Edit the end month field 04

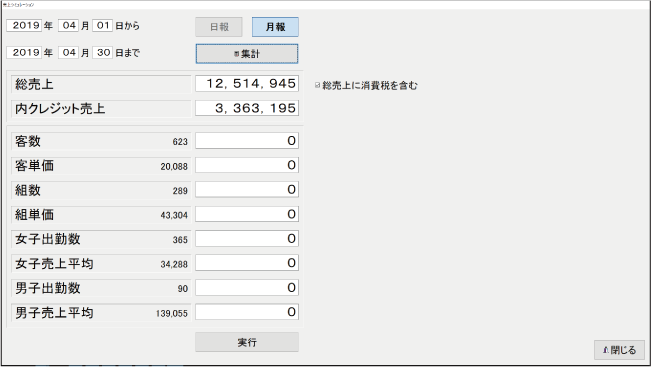pyautogui.click(x=69, y=53)
